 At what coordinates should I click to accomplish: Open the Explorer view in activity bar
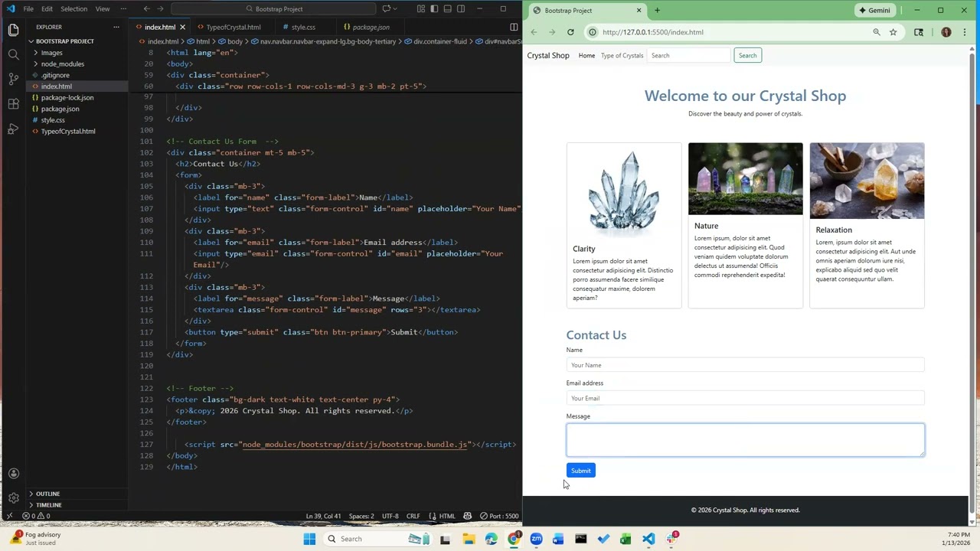pos(13,30)
